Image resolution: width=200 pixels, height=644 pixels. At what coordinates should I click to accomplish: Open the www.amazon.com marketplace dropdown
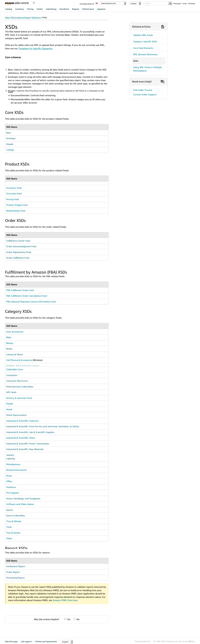point(113,4)
